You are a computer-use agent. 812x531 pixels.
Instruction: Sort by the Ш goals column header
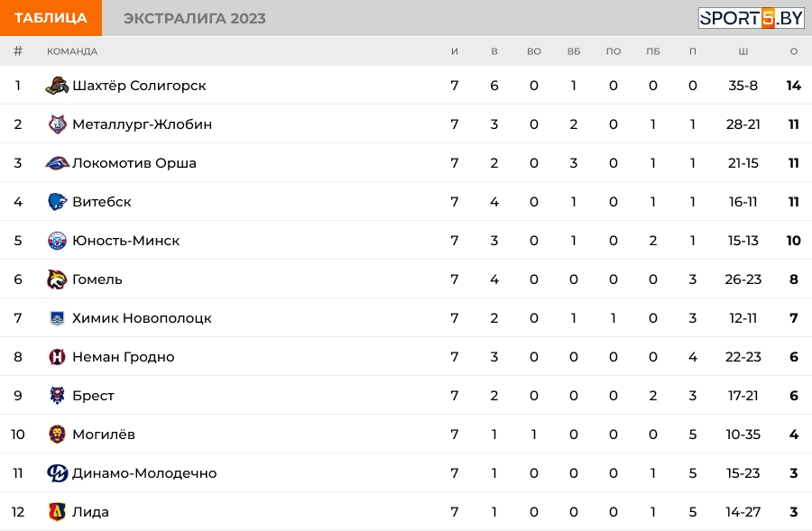pos(743,51)
